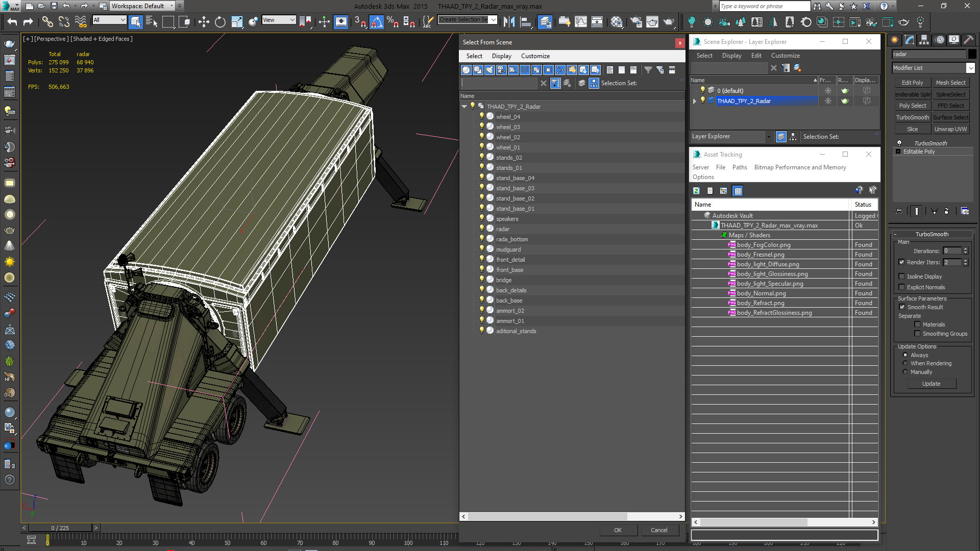
Task: Enable Separate by Materials checkbox
Action: pos(917,324)
